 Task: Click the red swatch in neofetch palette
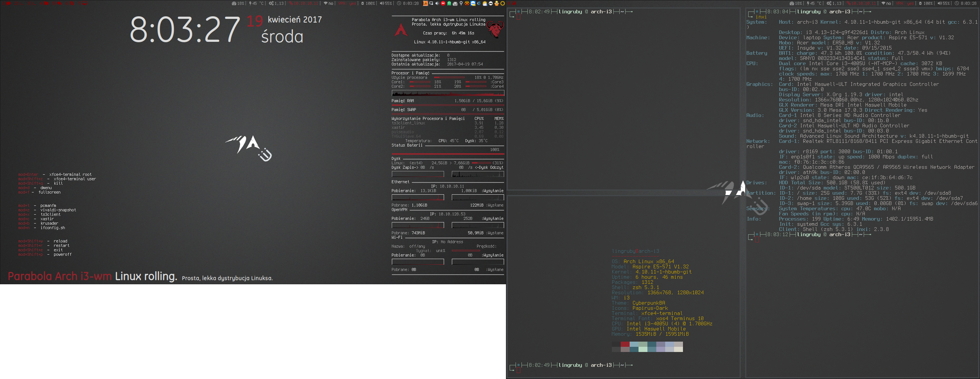pyautogui.click(x=625, y=345)
